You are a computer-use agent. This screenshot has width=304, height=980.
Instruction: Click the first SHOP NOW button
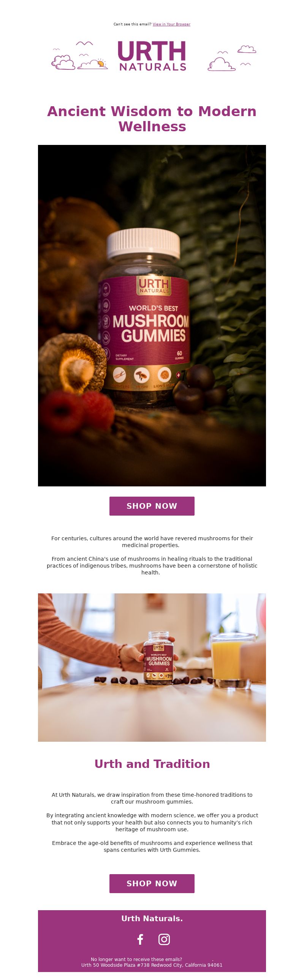click(x=152, y=506)
